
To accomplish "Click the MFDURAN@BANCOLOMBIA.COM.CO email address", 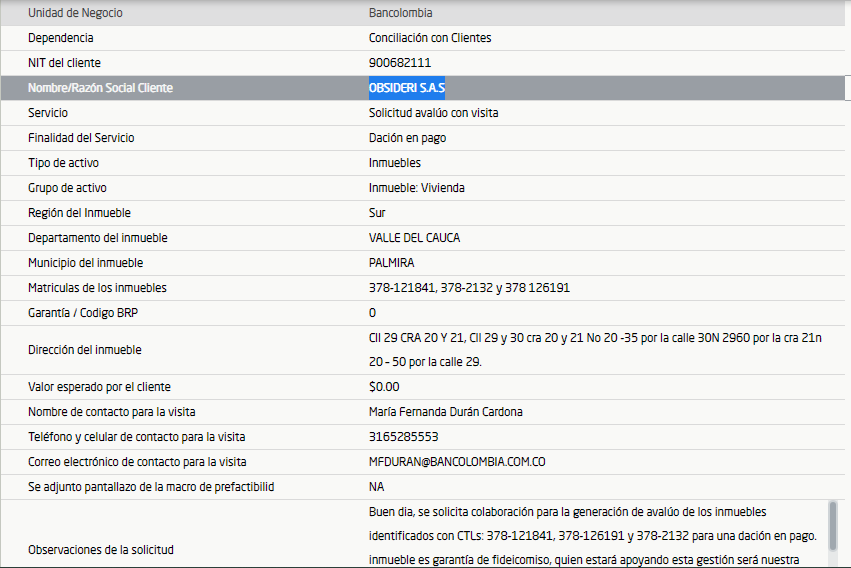I will coord(457,462).
